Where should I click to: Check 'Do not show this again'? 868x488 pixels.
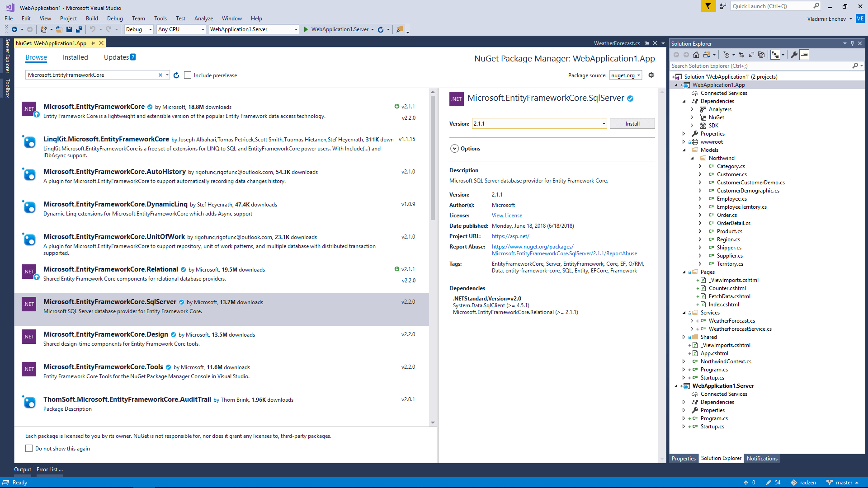click(x=29, y=448)
